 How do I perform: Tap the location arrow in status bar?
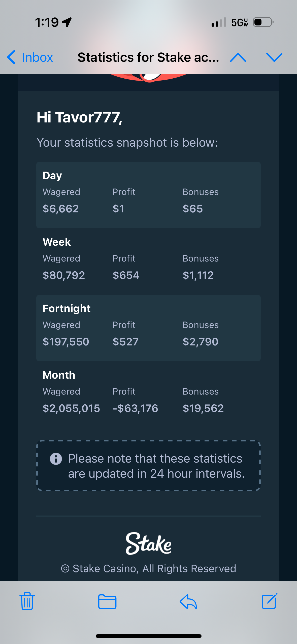coord(67,22)
